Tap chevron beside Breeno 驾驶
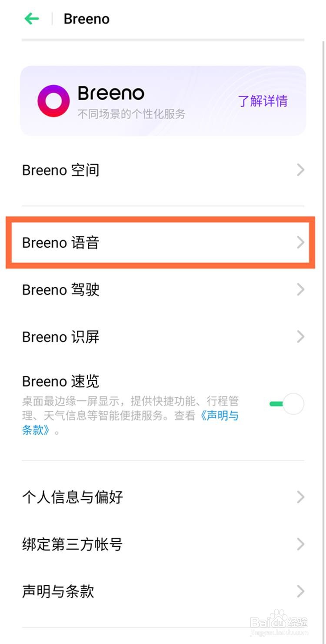Screen dimensions: 326x644 pyautogui.click(x=300, y=289)
